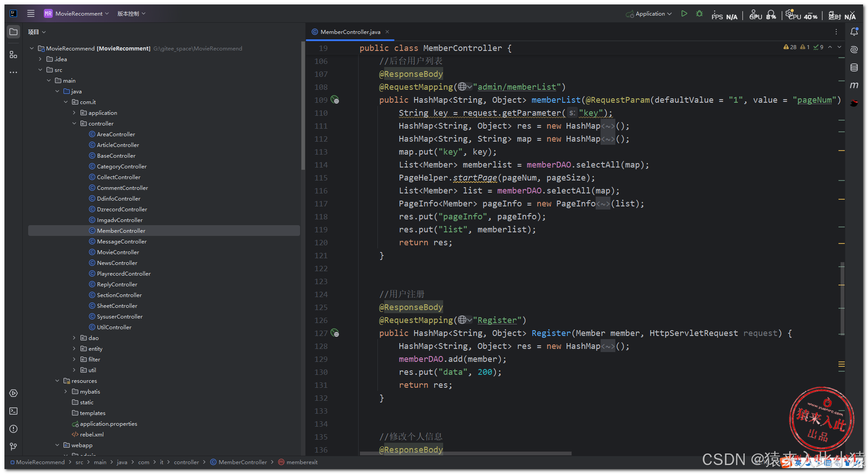Open the 版本控制 version control dropdown
The width and height of the screenshot is (868, 474).
pos(131,13)
